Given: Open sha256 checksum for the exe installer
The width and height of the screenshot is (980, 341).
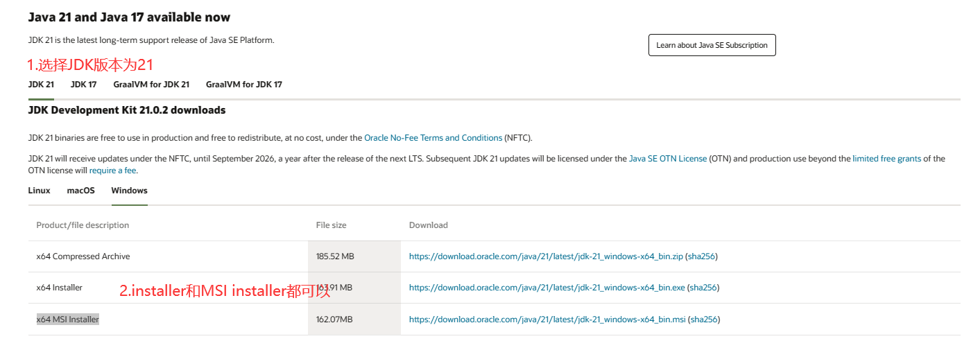Looking at the screenshot, I should (703, 288).
